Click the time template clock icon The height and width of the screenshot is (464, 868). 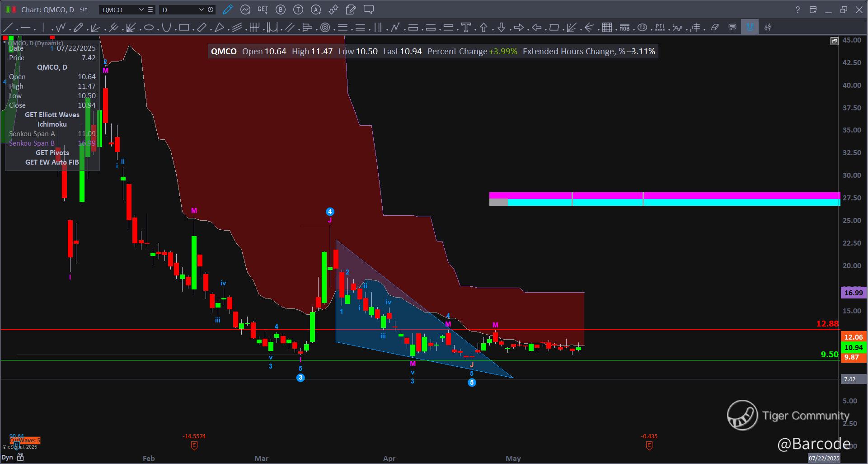pos(211,9)
